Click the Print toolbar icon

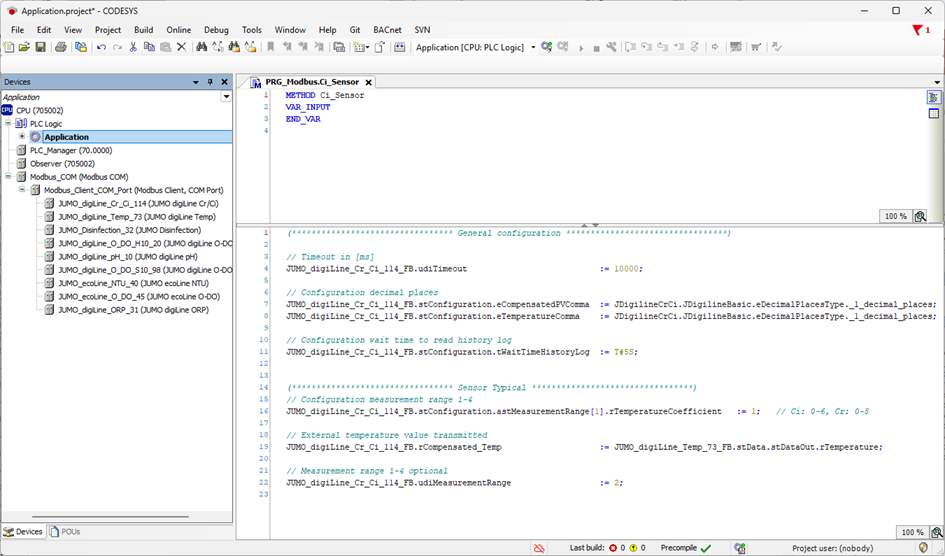pos(60,47)
